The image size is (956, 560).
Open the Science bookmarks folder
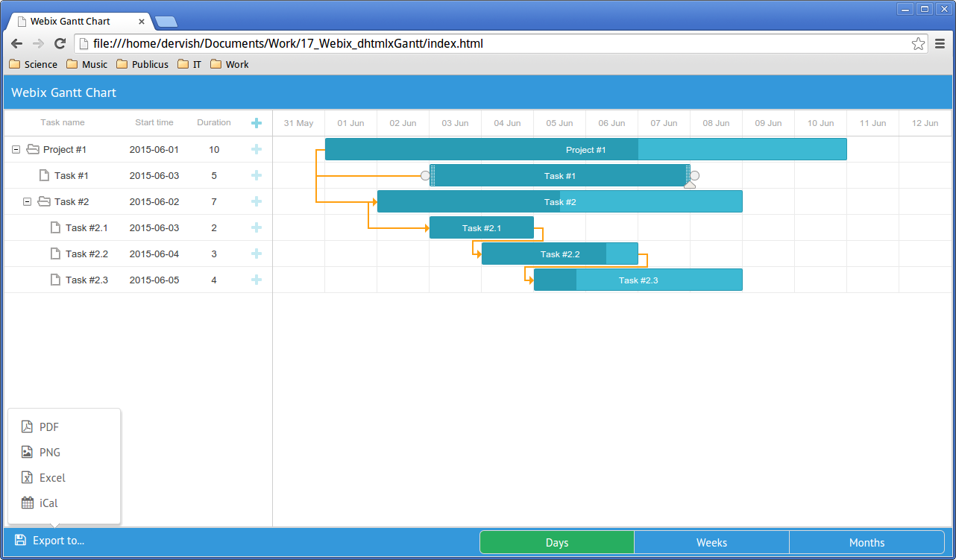click(x=33, y=64)
